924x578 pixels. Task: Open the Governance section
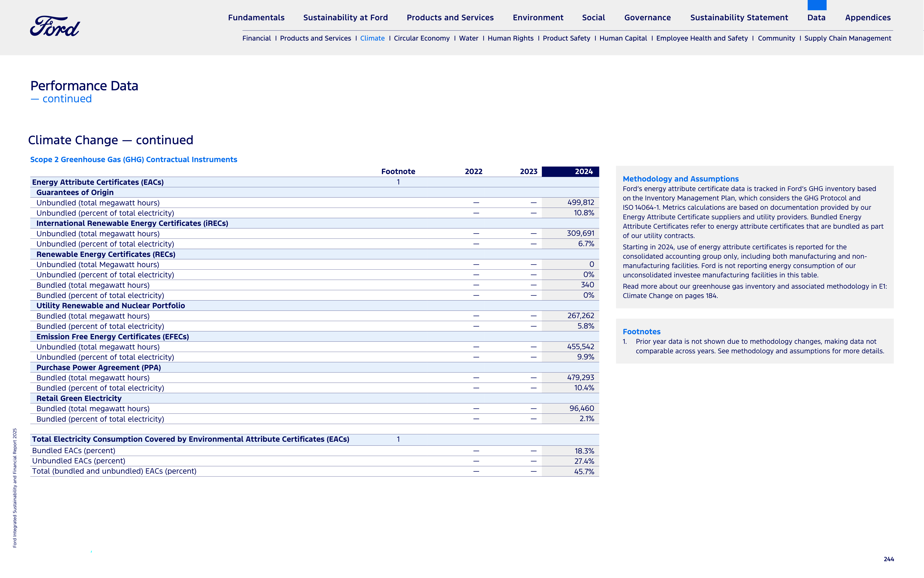pos(648,18)
